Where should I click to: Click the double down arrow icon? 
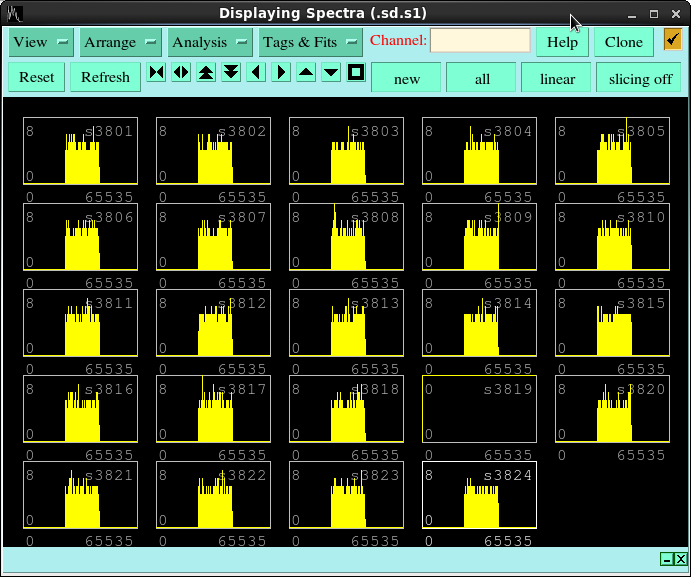pyautogui.click(x=231, y=73)
